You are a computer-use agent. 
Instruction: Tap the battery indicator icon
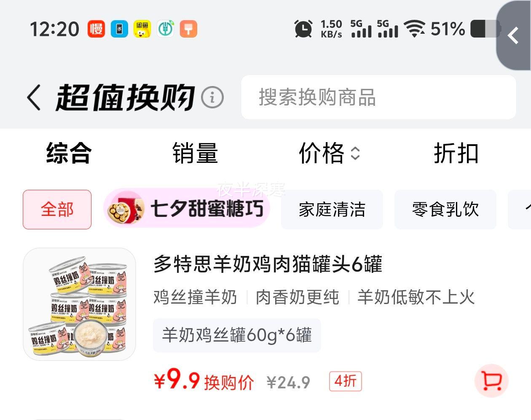(485, 29)
